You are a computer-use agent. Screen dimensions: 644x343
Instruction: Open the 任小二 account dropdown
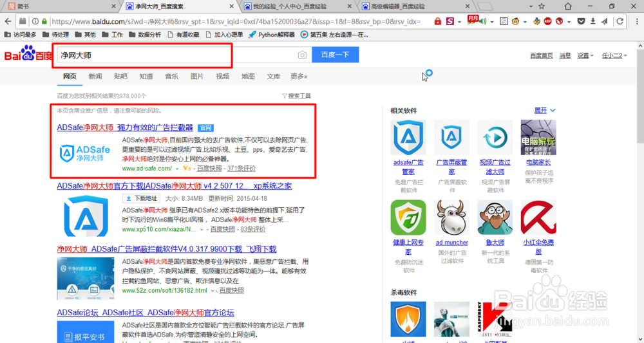click(x=614, y=55)
